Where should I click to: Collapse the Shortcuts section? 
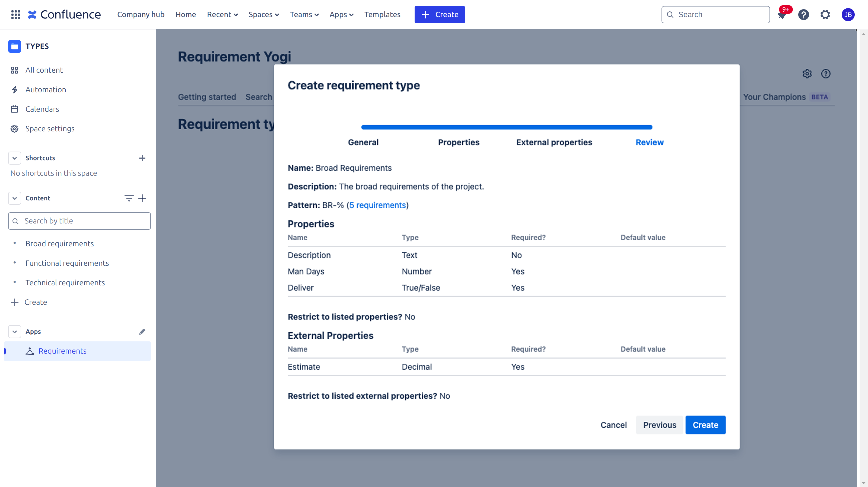(14, 158)
